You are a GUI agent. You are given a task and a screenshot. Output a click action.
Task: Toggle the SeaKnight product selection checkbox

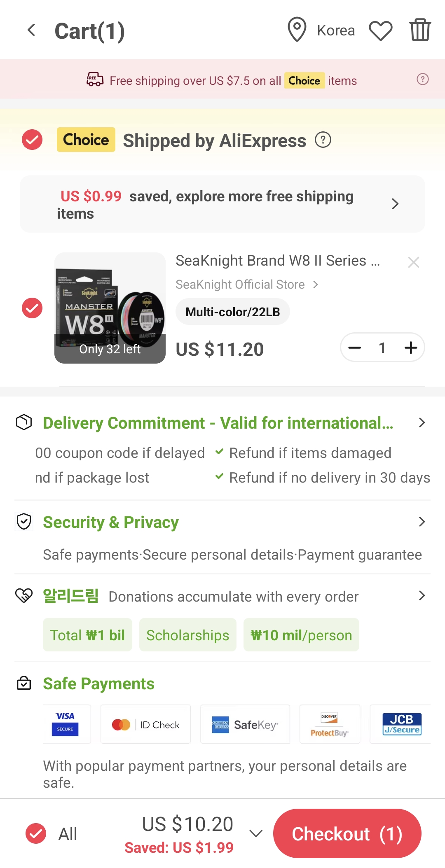pos(32,308)
